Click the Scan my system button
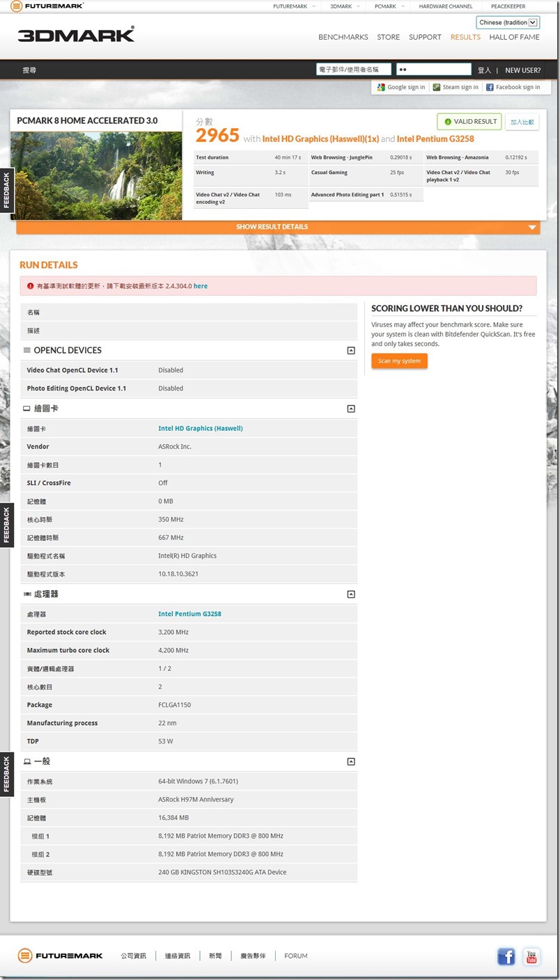Image resolution: width=560 pixels, height=980 pixels. coord(399,361)
